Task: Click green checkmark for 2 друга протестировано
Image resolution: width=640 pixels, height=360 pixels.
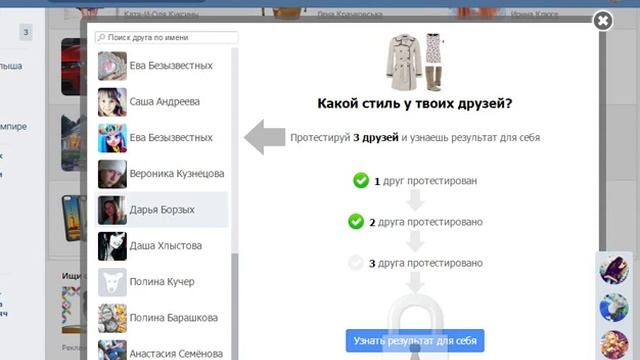Action: tap(356, 222)
